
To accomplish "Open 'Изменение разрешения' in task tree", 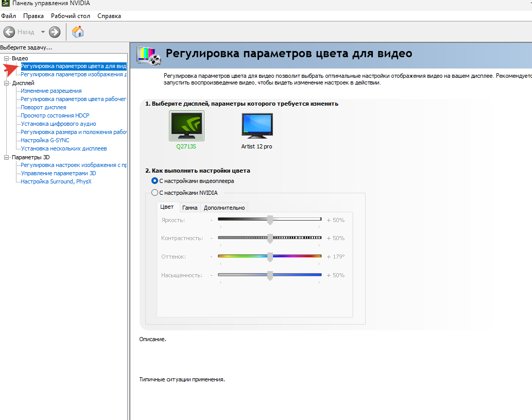I will [x=51, y=91].
